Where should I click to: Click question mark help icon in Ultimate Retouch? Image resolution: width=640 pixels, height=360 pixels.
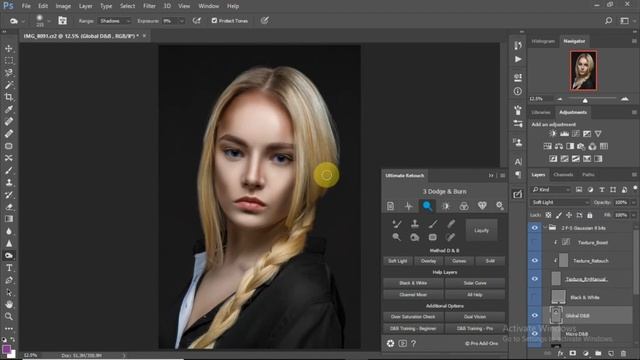(x=413, y=343)
